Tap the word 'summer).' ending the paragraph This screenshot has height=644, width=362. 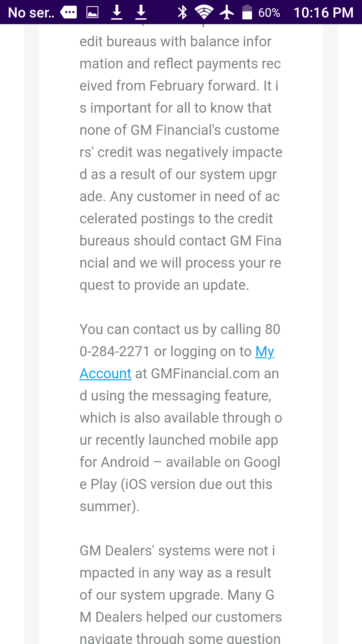[110, 506]
